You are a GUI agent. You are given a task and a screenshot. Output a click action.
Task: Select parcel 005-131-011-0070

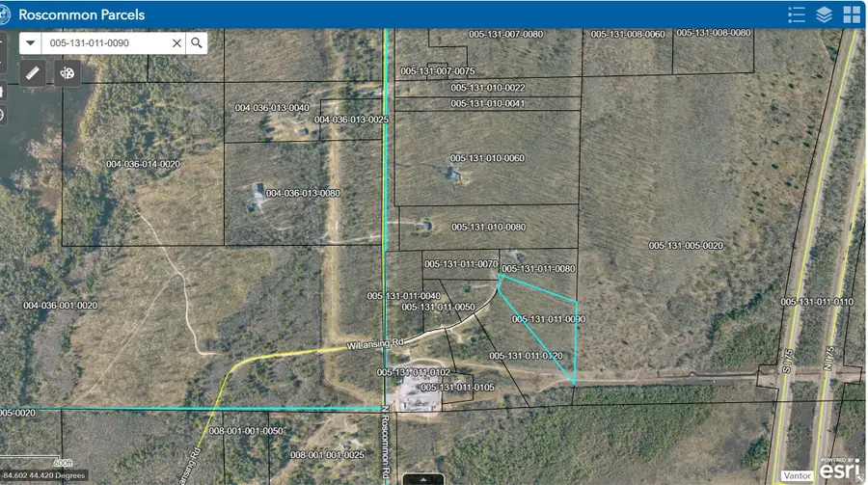[x=461, y=264]
